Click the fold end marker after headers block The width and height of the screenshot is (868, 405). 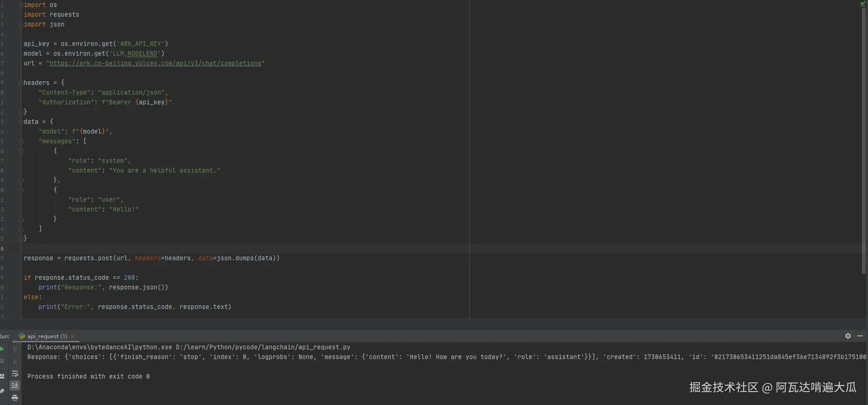pos(21,112)
